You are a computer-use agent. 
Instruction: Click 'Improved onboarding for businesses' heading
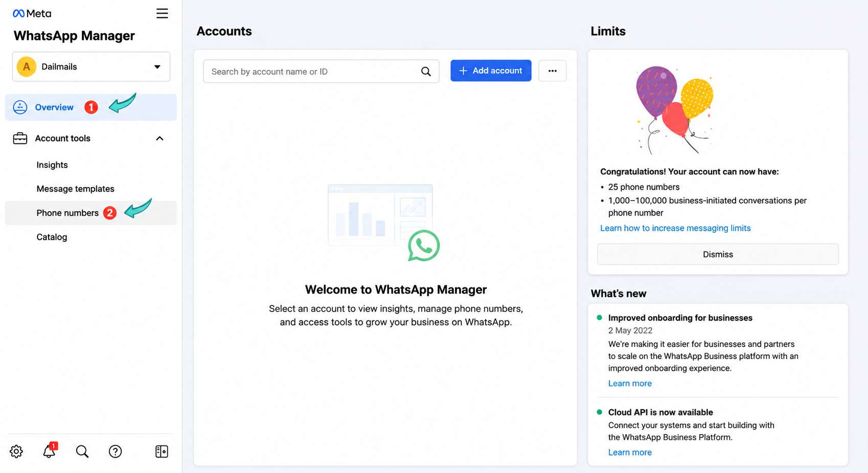(680, 318)
